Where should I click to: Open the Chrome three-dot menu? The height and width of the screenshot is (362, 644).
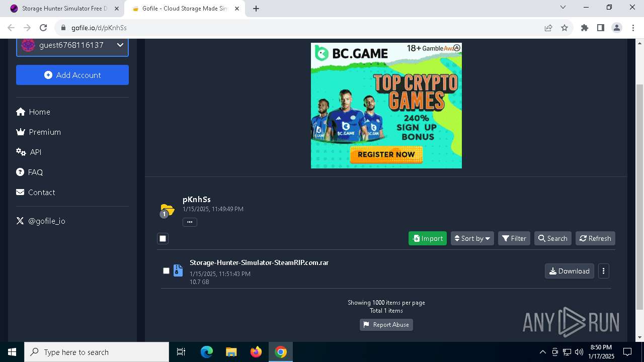633,28
